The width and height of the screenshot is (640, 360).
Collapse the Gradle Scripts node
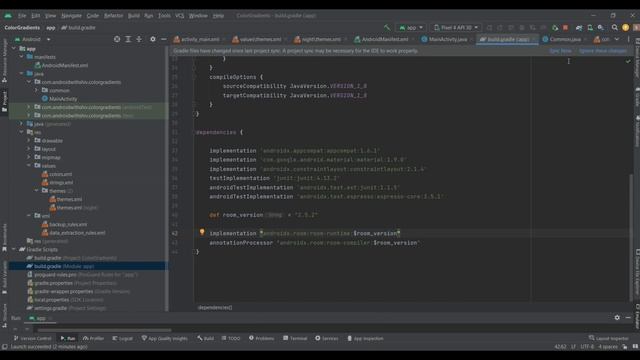tap(14, 249)
